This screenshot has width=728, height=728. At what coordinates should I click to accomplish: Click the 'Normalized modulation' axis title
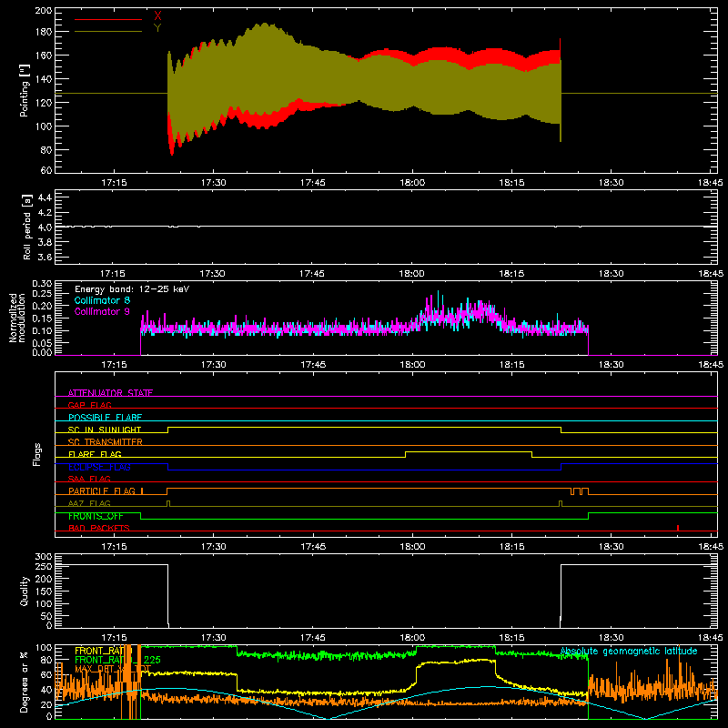(17, 318)
